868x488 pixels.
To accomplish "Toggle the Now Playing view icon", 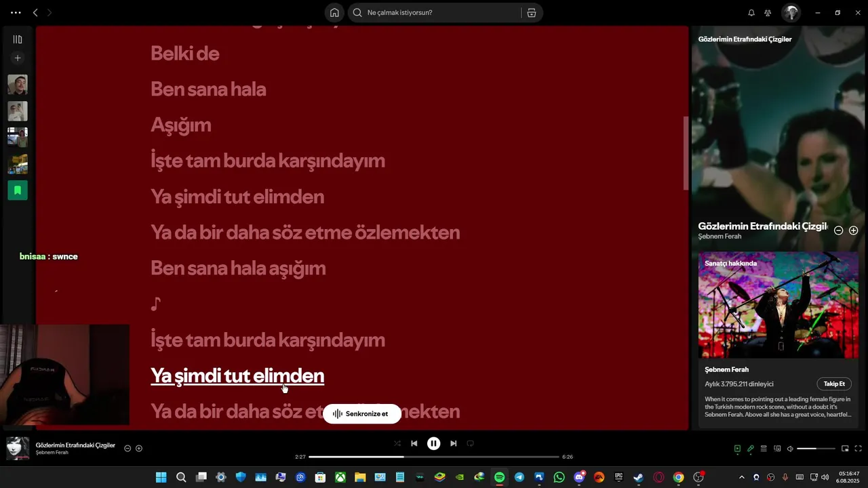I will 737,449.
